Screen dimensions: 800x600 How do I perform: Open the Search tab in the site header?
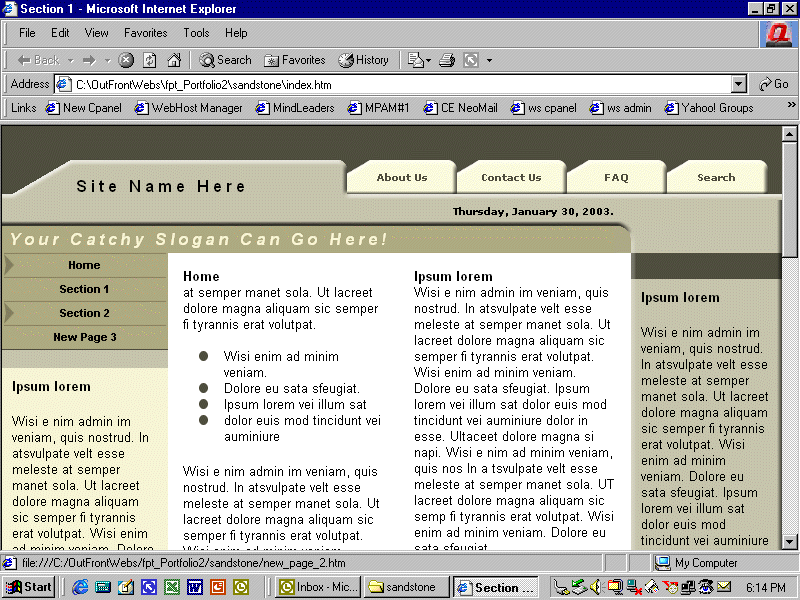point(716,177)
